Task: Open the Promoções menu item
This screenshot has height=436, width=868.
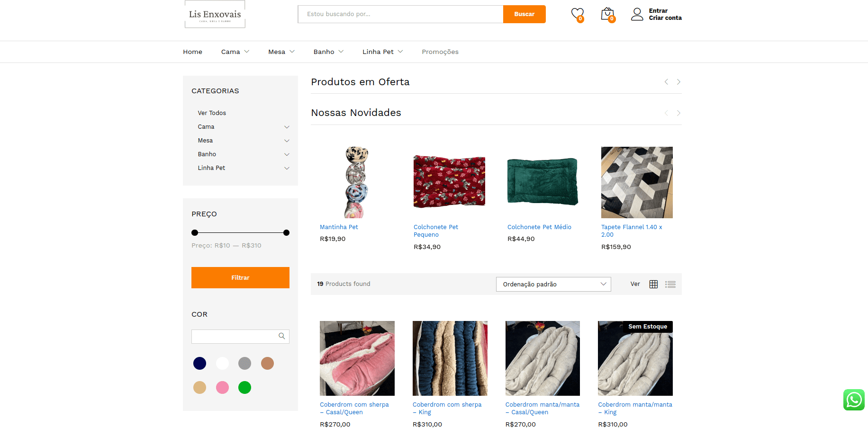Action: coord(440,52)
